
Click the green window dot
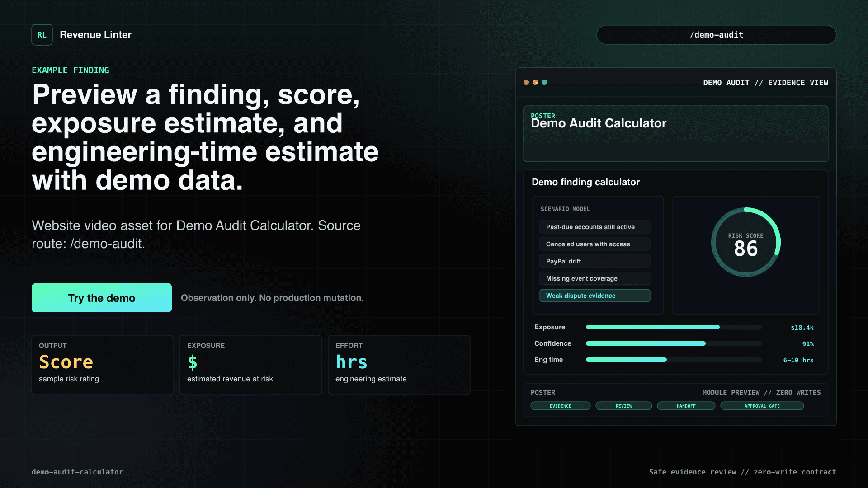pyautogui.click(x=544, y=82)
